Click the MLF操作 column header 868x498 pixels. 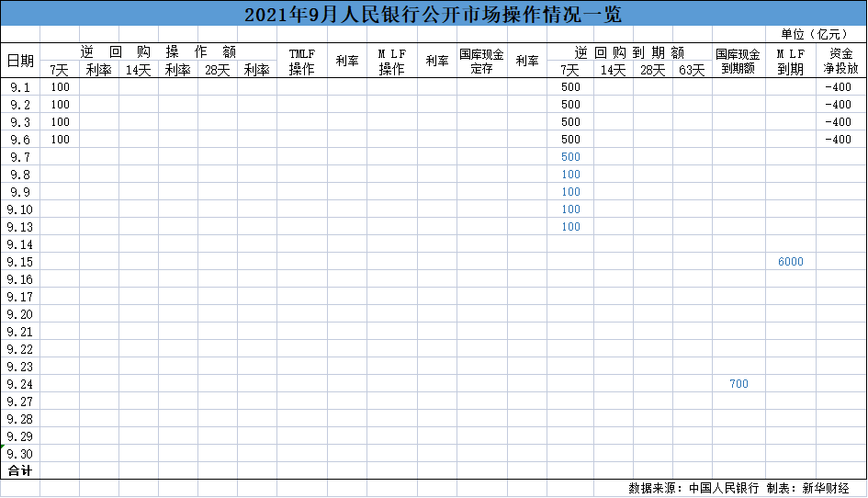tap(392, 61)
